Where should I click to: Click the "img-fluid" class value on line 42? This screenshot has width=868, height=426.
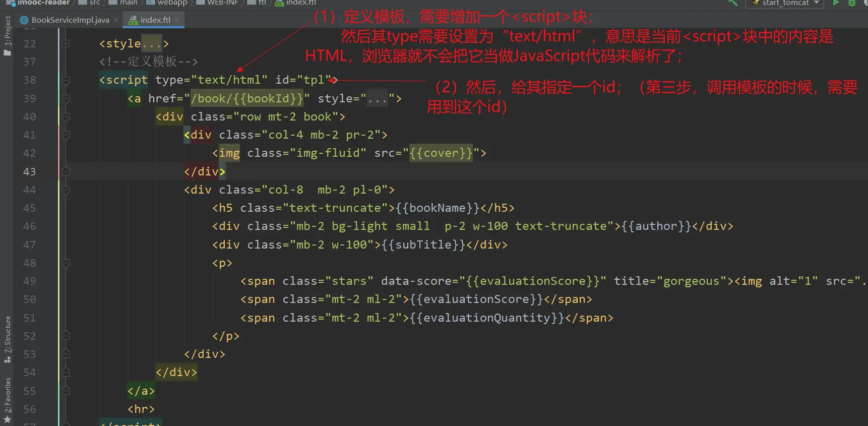(x=328, y=153)
